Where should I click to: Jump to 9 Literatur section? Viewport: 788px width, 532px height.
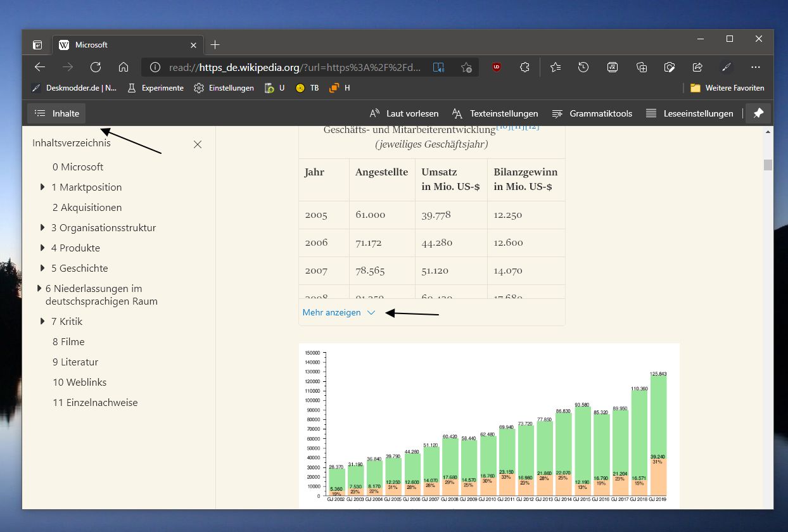[x=75, y=362]
